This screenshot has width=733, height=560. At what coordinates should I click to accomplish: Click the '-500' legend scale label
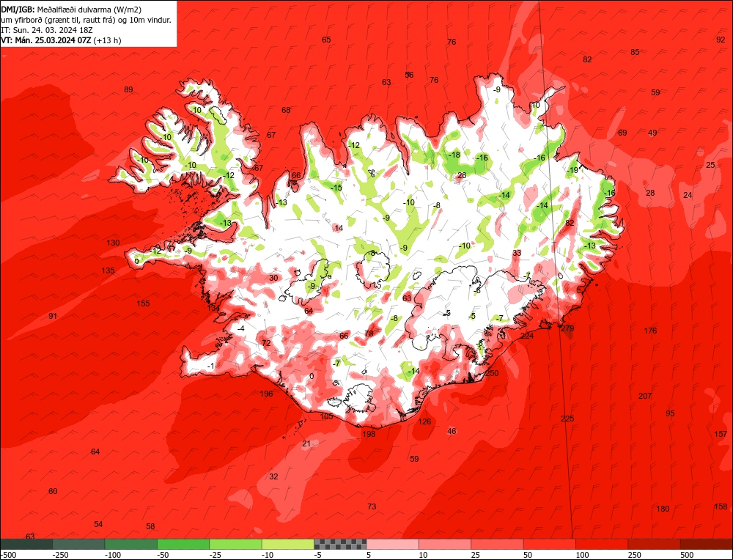pos(8,556)
